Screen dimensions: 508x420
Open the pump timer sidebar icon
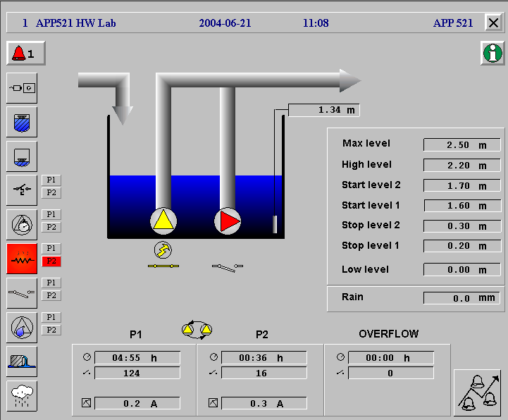coord(22,225)
